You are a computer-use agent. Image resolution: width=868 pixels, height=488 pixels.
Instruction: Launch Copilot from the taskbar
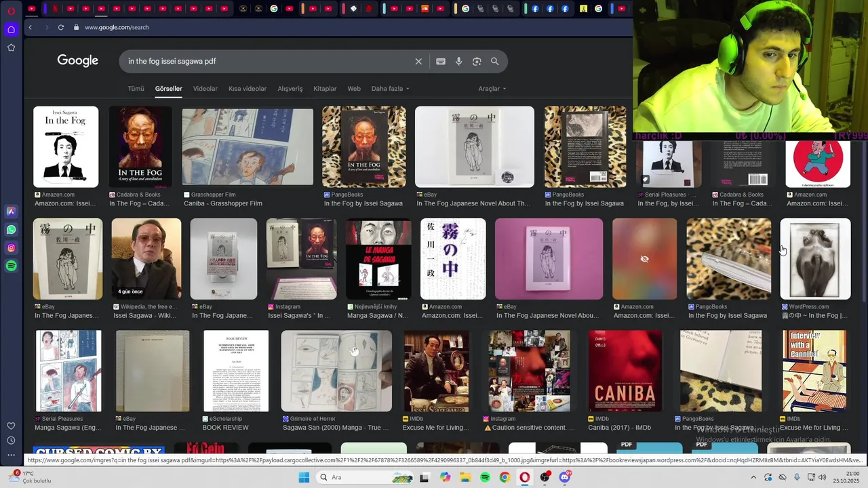pos(445,477)
